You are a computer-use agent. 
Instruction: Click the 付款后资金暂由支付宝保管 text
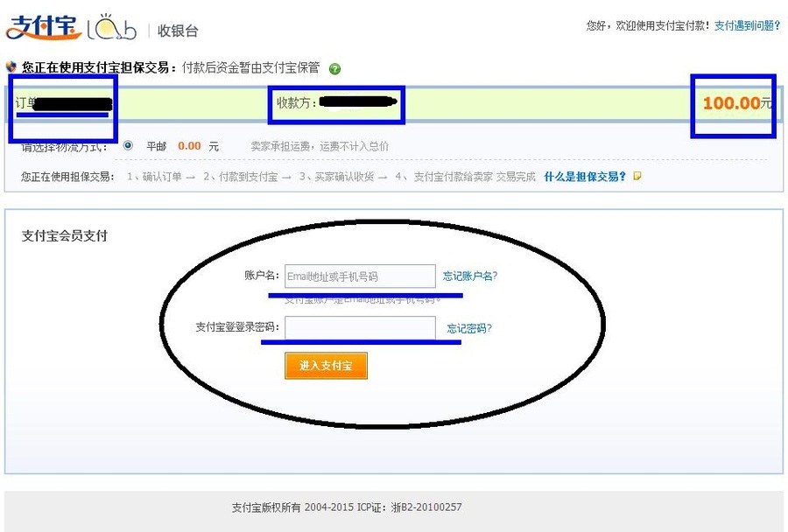[x=250, y=67]
